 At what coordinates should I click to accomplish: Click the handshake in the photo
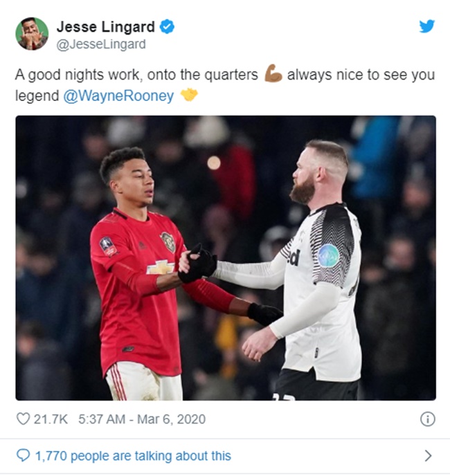click(197, 263)
